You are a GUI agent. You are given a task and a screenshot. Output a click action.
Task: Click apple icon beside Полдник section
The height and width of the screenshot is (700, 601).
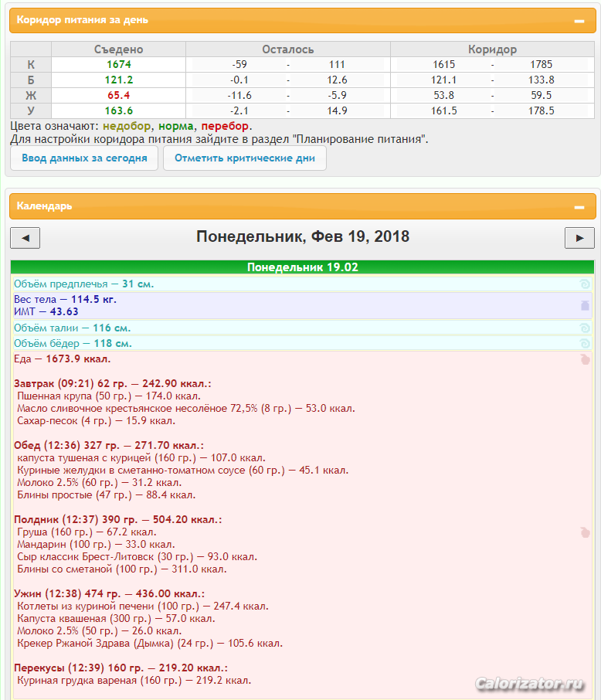tap(585, 532)
